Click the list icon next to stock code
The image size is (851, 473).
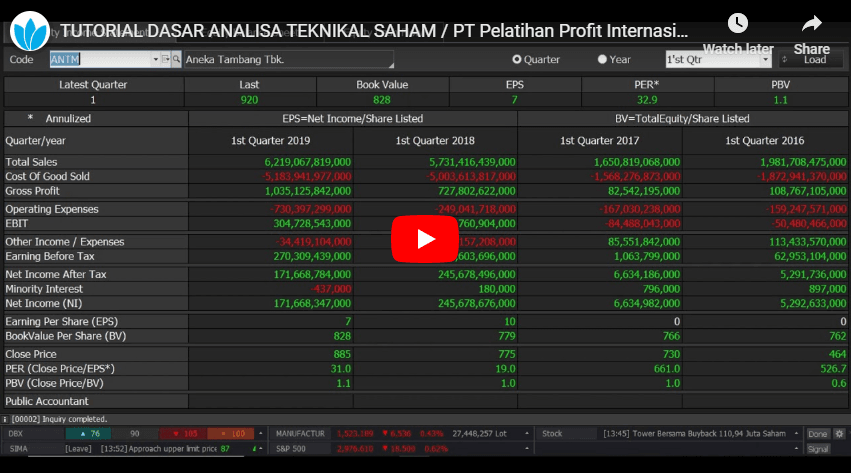tap(165, 60)
